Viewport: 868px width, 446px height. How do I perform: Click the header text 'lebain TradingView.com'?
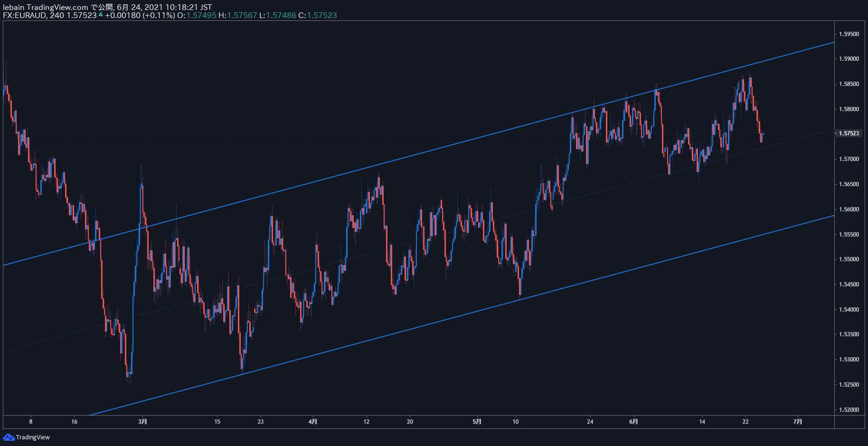(x=46, y=7)
